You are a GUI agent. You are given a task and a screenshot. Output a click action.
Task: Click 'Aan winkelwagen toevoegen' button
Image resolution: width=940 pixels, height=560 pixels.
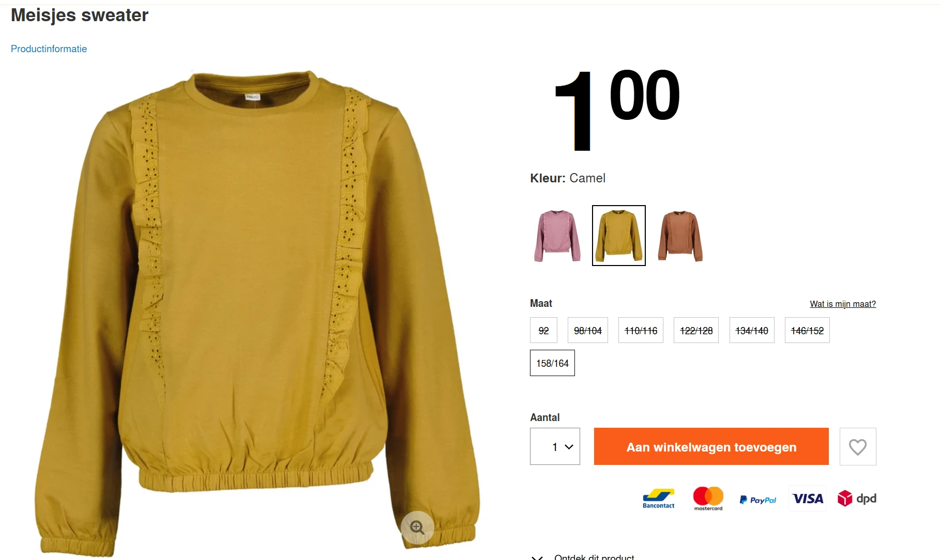tap(711, 446)
